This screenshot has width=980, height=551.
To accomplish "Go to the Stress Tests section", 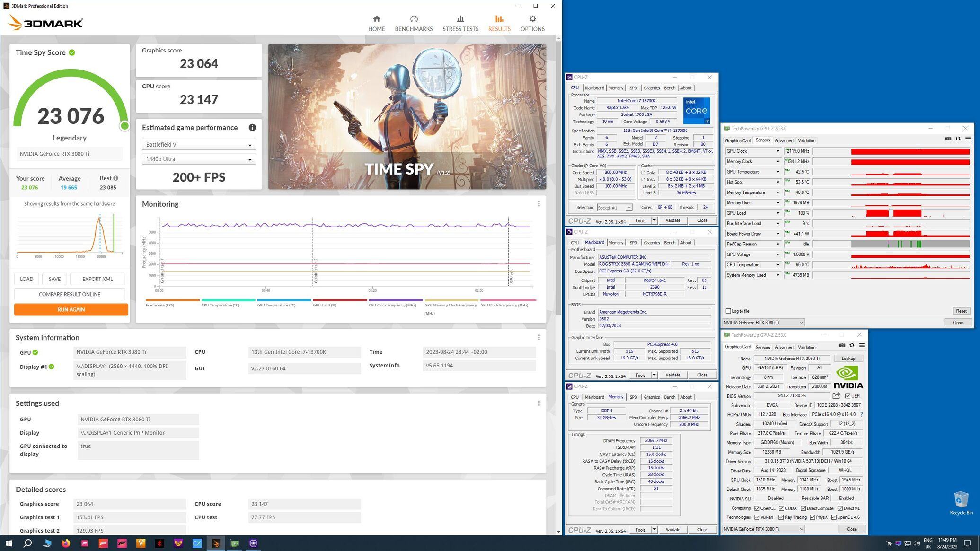I will (460, 23).
